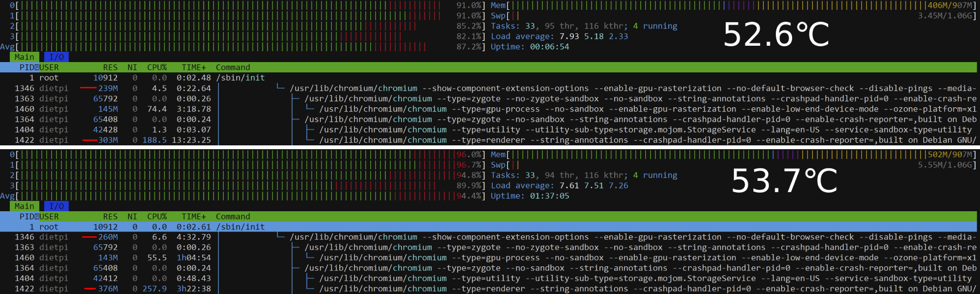Image resolution: width=980 pixels, height=294 pixels.
Task: Sort by TIME+ column in lower process header
Action: [x=194, y=217]
